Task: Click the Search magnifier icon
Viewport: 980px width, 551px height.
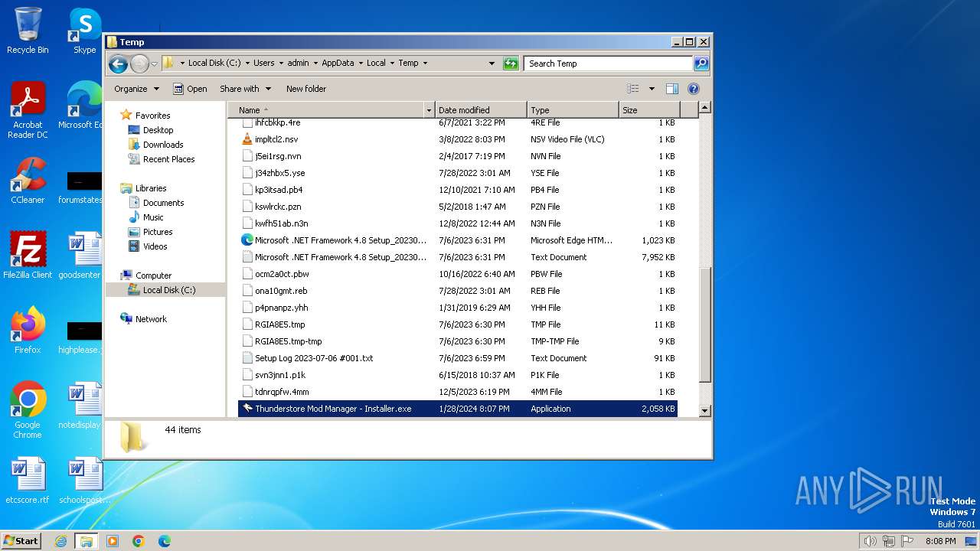Action: (701, 64)
